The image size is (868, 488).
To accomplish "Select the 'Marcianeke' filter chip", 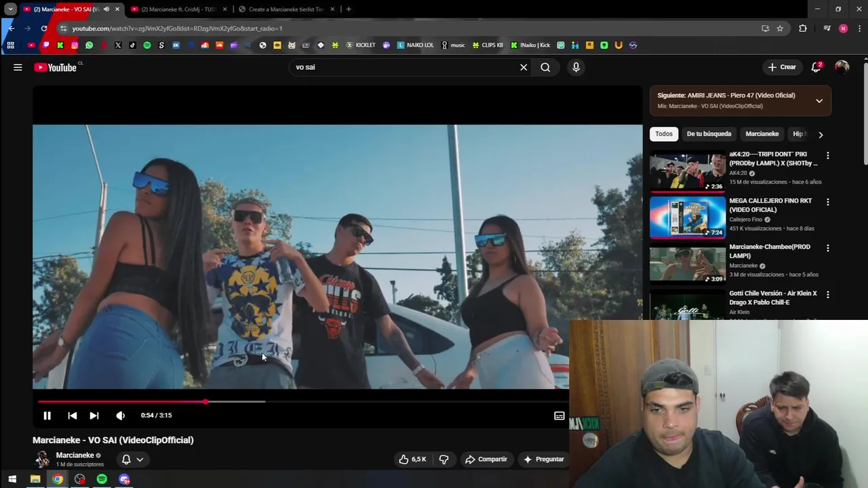I will (762, 134).
